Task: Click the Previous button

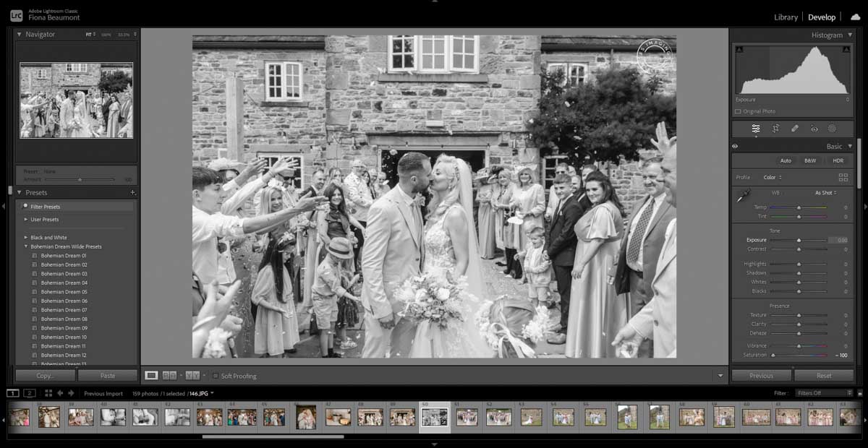Action: pyautogui.click(x=762, y=376)
